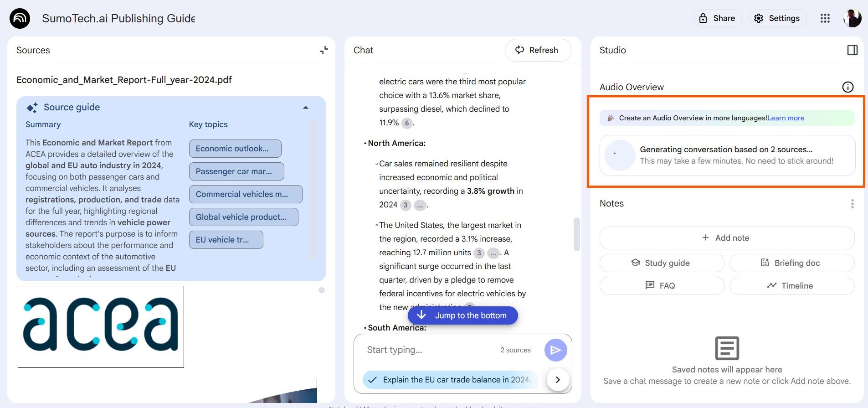
Task: Add a new note
Action: (x=727, y=238)
